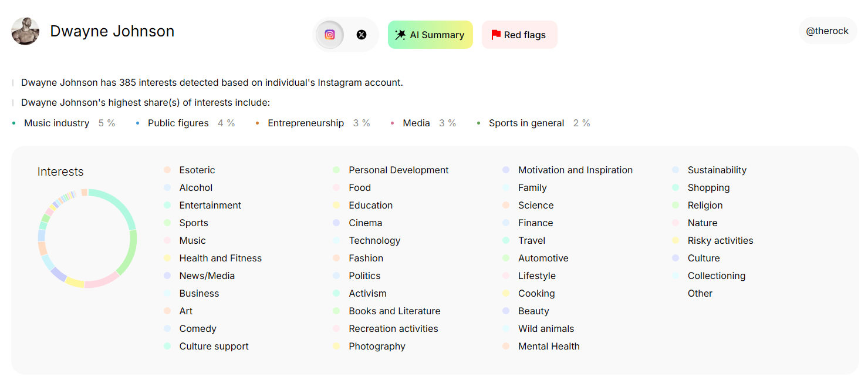Open the AI Summary button
Screen dimensions: 868x383
click(430, 35)
